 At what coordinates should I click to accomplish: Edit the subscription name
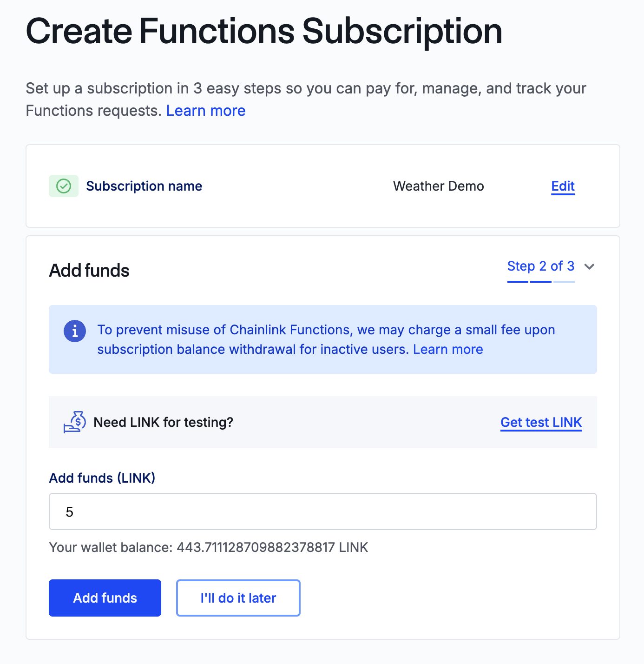[x=563, y=186]
